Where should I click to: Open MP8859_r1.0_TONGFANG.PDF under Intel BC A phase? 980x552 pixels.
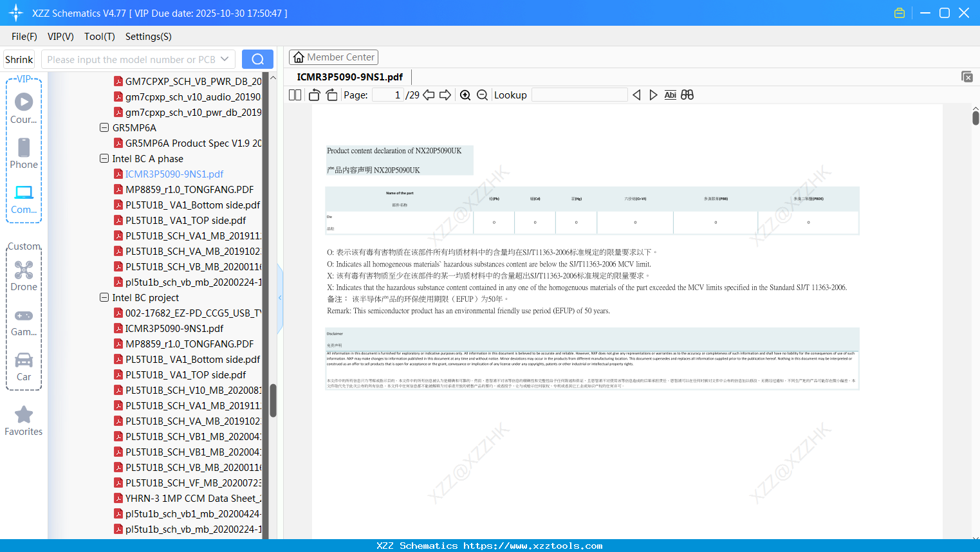click(184, 189)
